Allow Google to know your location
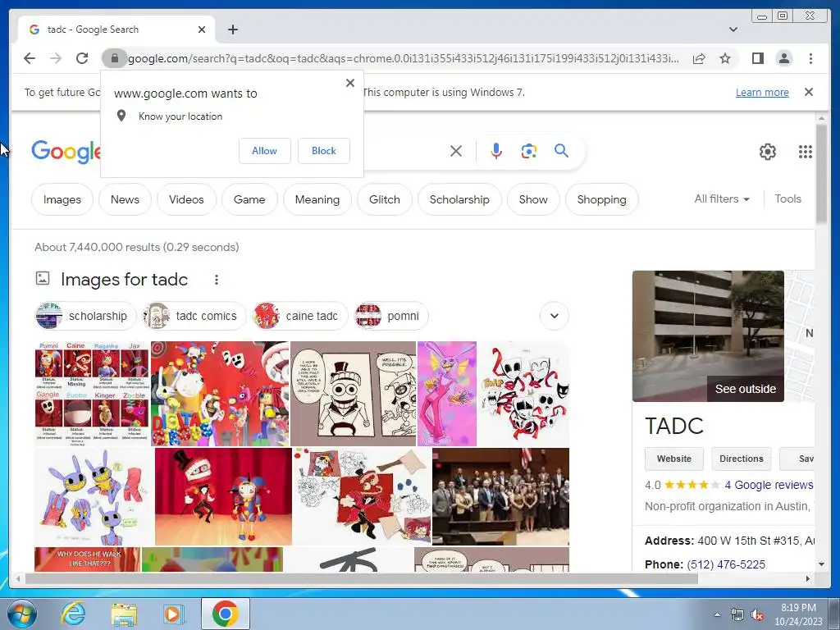Image resolution: width=840 pixels, height=630 pixels. click(265, 151)
